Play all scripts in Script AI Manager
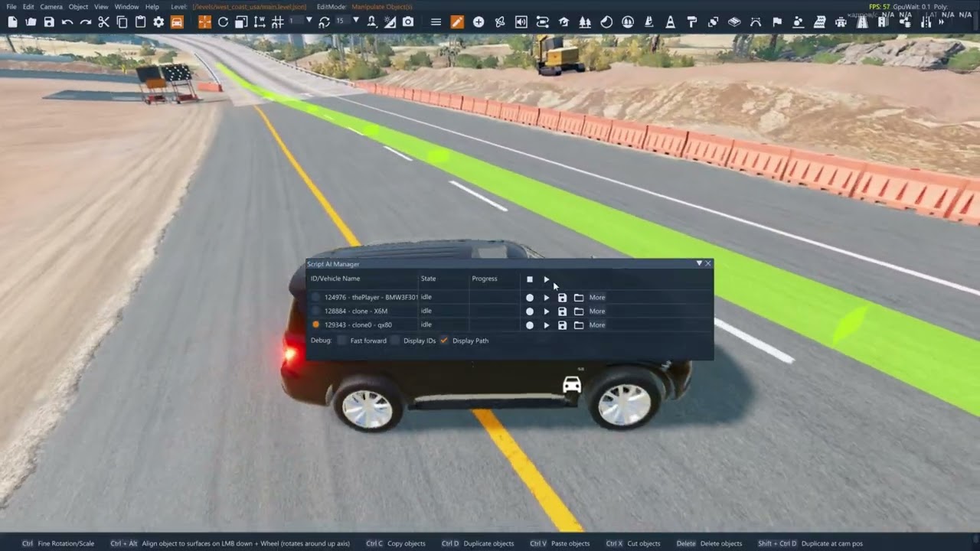 (546, 279)
